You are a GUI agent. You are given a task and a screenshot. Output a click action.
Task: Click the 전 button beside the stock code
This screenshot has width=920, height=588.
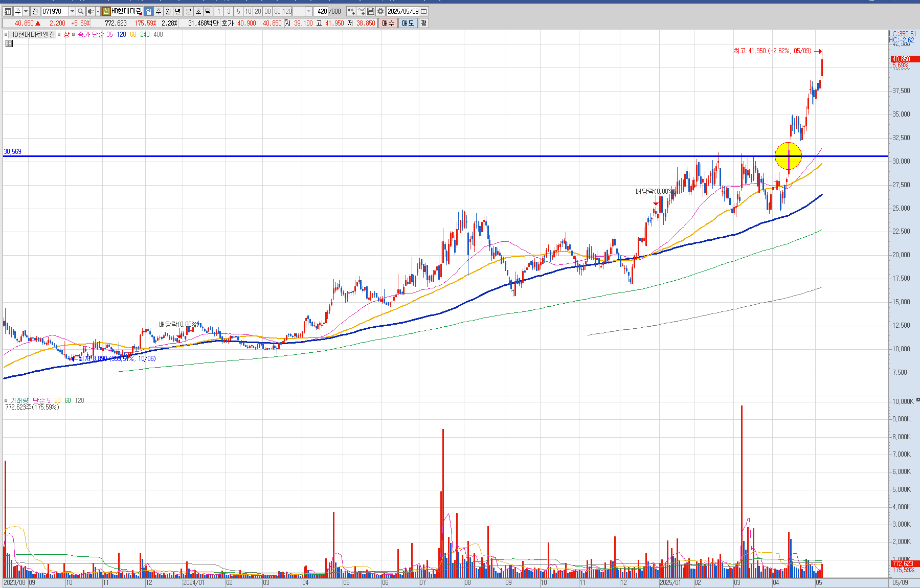point(35,11)
